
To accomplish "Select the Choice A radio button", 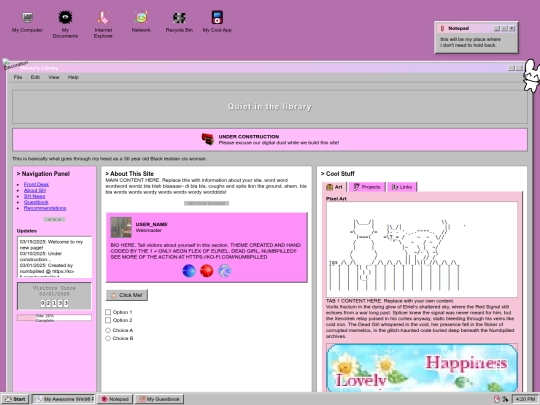I will [x=108, y=330].
